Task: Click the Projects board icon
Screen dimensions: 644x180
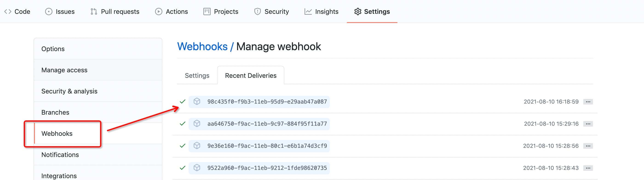Action: tap(207, 12)
